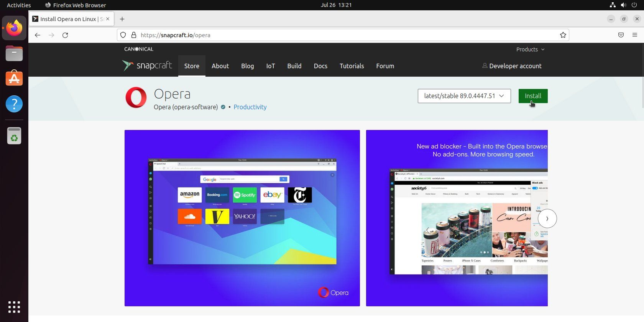Screen dimensions: 644x322
Task: Click the verified publisher badge
Action: 223,107
